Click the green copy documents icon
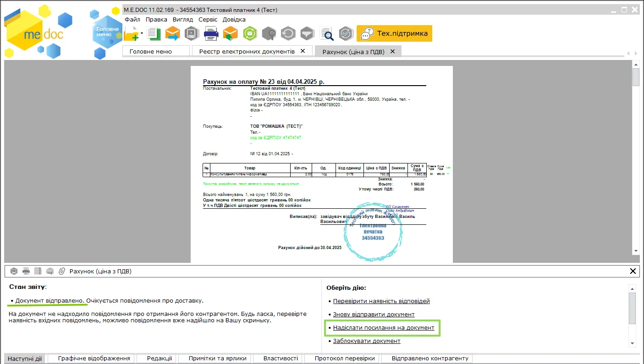This screenshot has width=644, height=364. [154, 33]
